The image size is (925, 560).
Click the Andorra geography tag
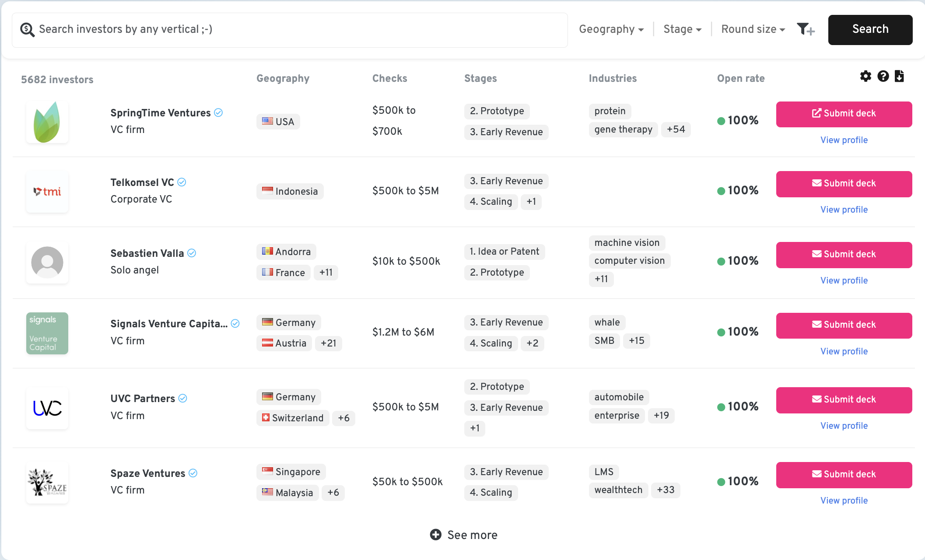pyautogui.click(x=286, y=252)
